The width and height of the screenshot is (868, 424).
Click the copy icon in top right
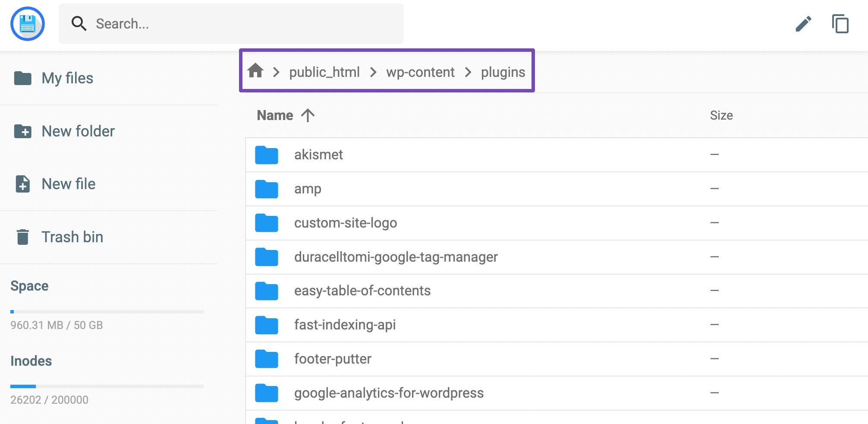[x=840, y=25]
